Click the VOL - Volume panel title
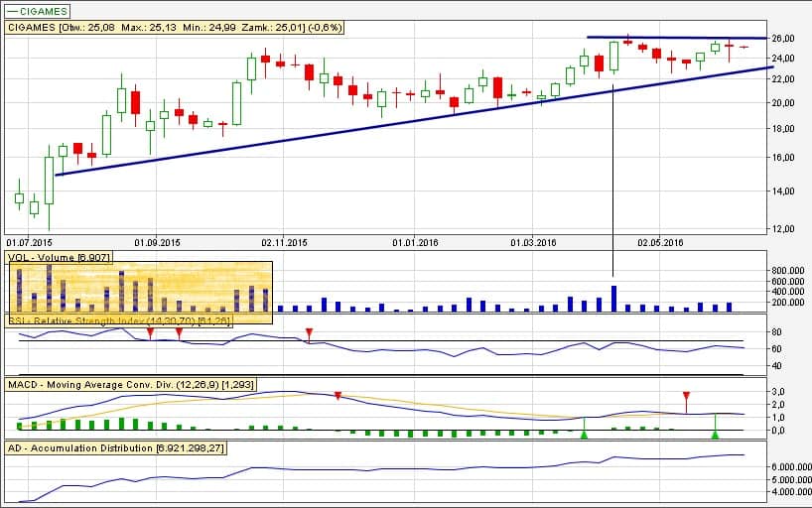812x508 pixels. click(61, 258)
